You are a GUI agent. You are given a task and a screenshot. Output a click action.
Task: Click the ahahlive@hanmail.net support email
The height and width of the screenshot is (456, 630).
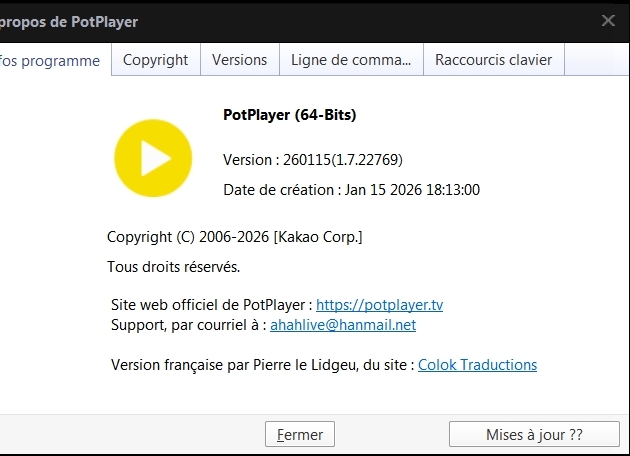pos(343,325)
